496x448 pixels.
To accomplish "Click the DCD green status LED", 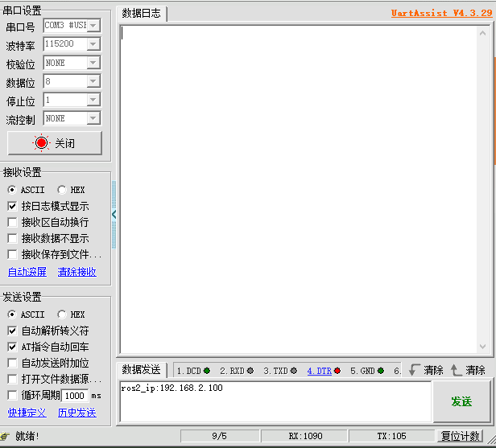I will [207, 371].
